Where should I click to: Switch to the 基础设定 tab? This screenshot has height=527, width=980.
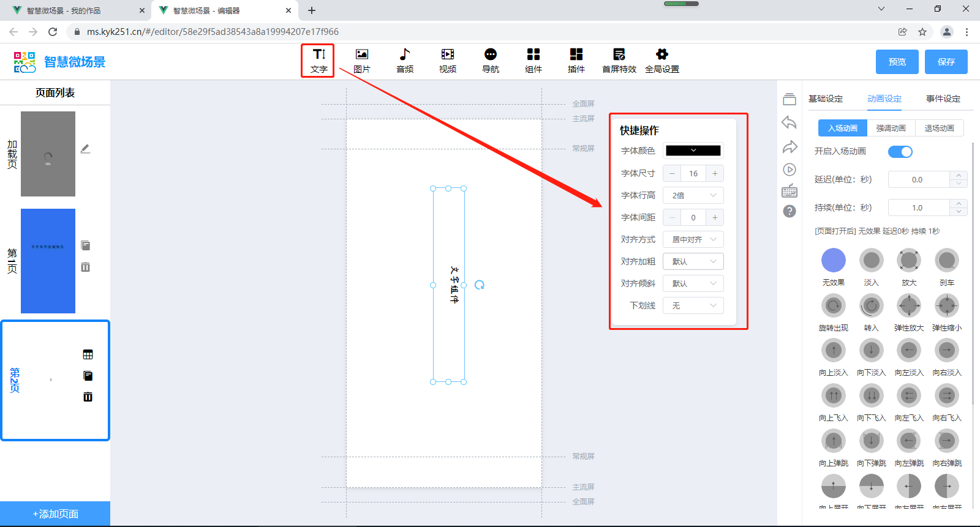[x=825, y=99]
